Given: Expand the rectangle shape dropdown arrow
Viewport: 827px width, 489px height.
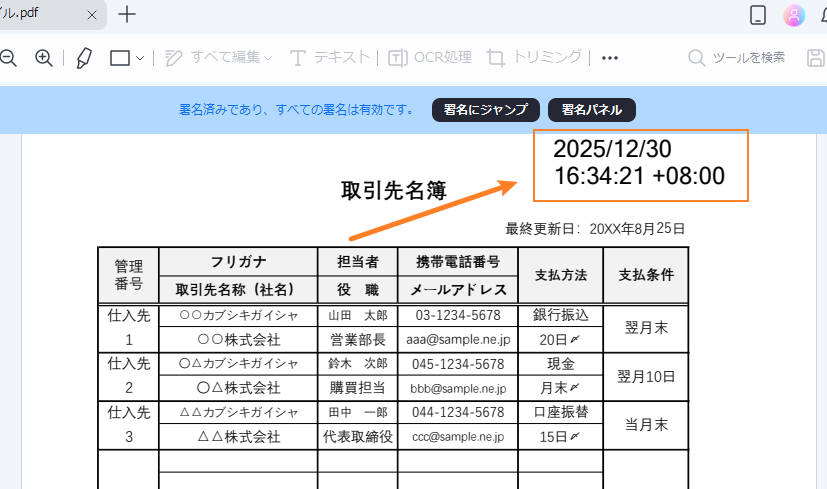Looking at the screenshot, I should click(x=140, y=58).
